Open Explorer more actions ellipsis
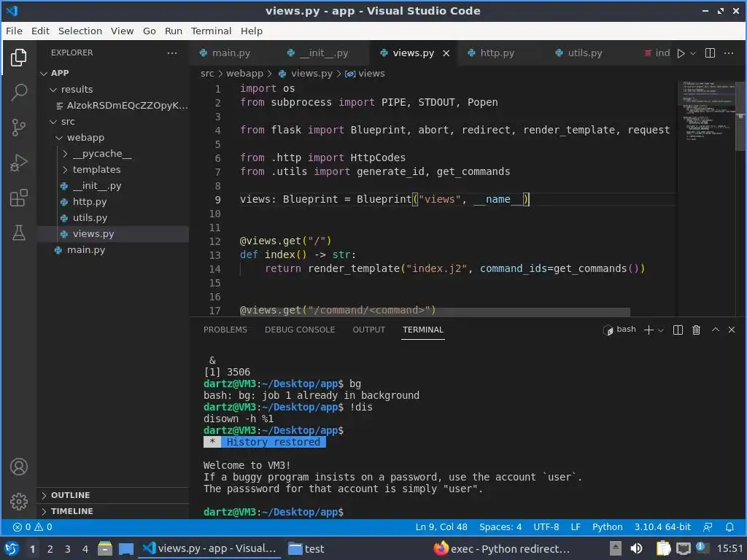This screenshot has height=560, width=747. click(172, 52)
